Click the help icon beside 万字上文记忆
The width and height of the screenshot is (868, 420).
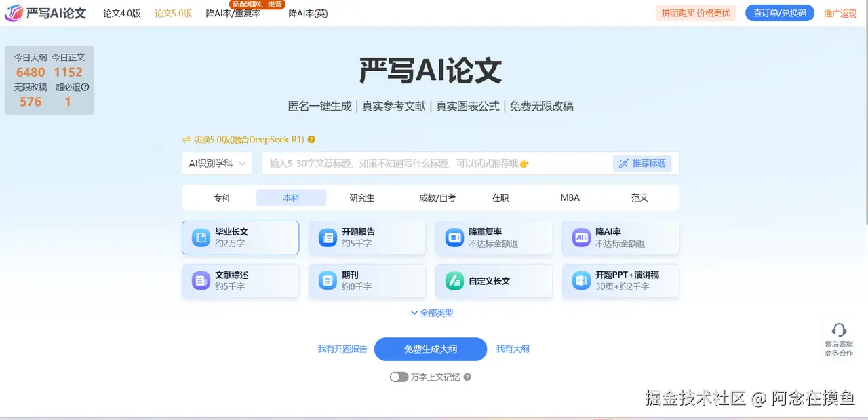tap(467, 377)
